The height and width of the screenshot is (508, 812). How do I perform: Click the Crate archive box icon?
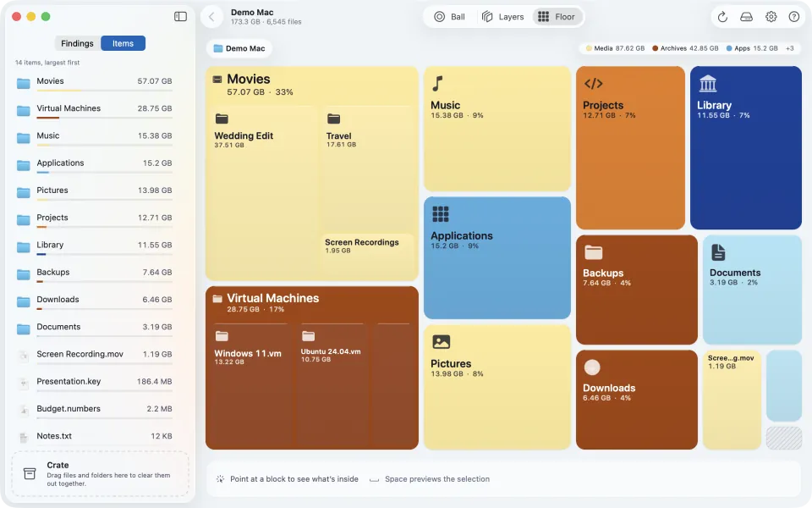click(x=30, y=473)
